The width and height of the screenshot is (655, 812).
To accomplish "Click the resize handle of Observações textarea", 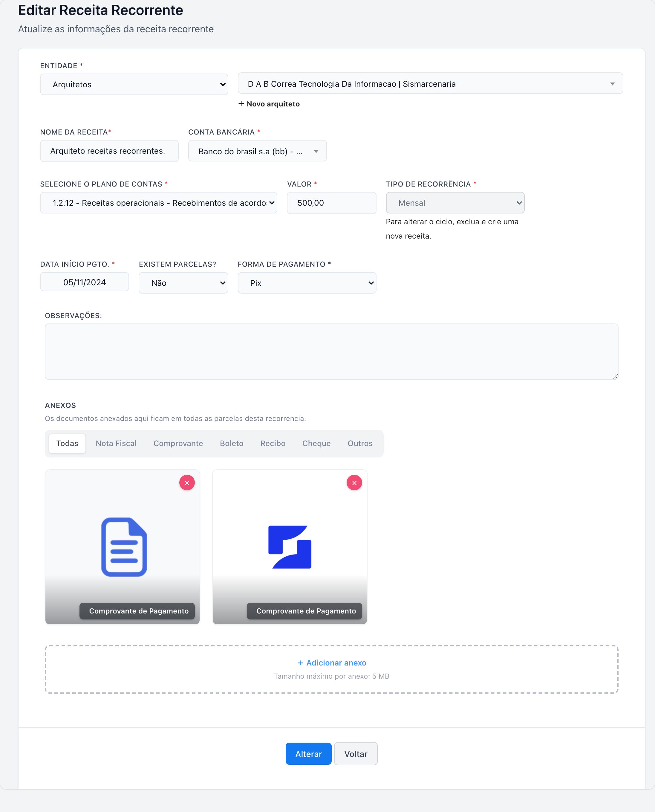I will click(615, 376).
